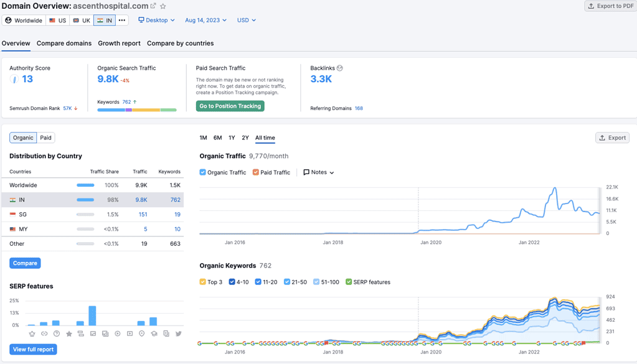Open more countries ellipsis menu
The height and width of the screenshot is (364, 637).
pos(122,21)
